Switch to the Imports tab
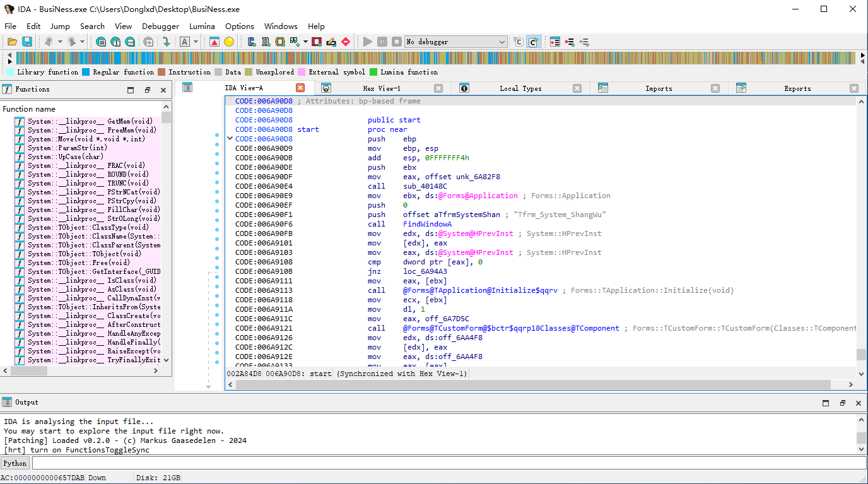 tap(658, 88)
